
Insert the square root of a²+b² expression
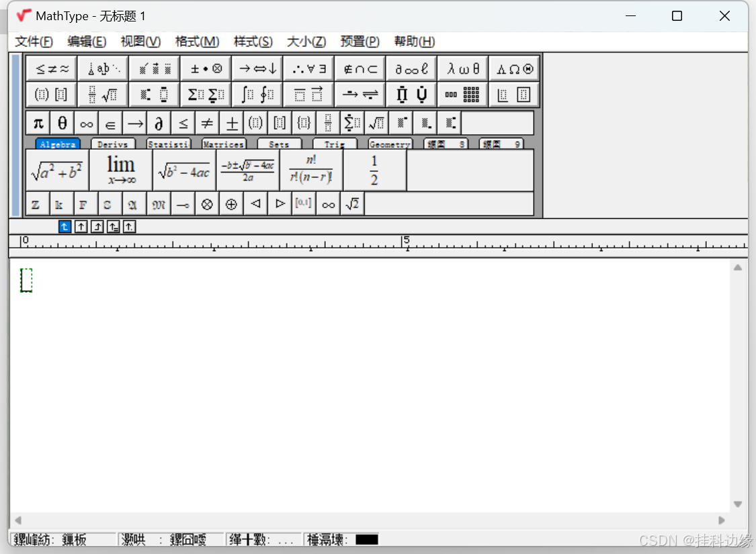click(57, 170)
